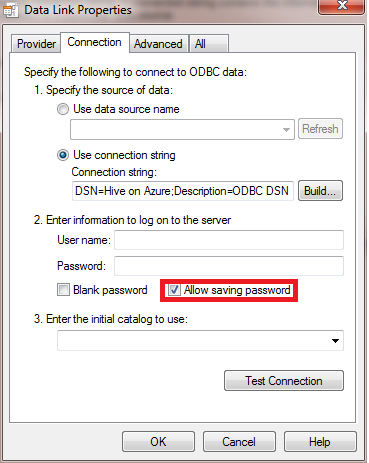The width and height of the screenshot is (369, 463).
Task: Click the Test Connection button
Action: point(284,380)
